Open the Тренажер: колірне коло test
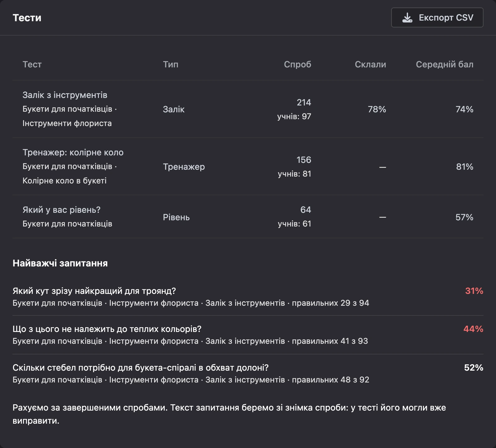 [x=73, y=152]
